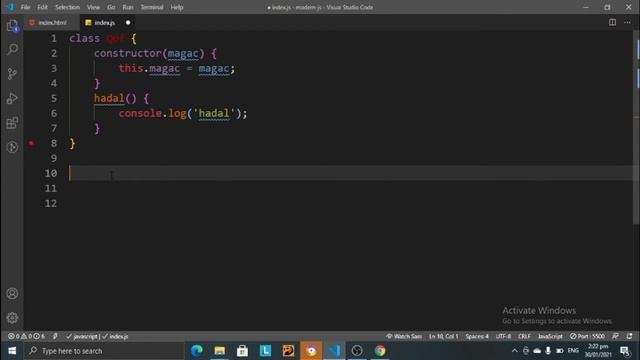Click the javascript linter status item
The width and height of the screenshot is (640, 360).
(x=82, y=336)
